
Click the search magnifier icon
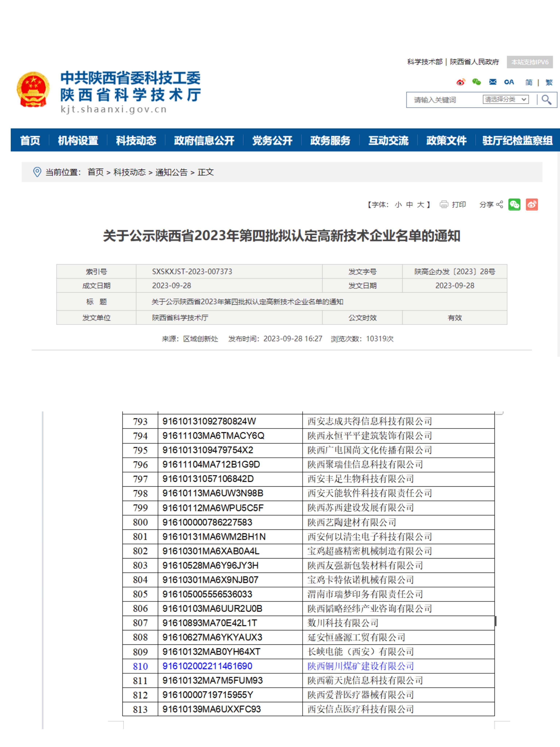pos(547,100)
